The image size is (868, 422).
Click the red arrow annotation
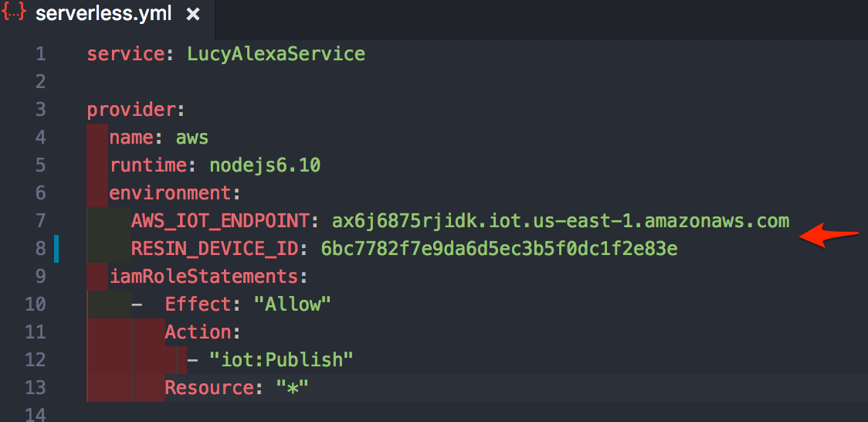[x=829, y=236]
